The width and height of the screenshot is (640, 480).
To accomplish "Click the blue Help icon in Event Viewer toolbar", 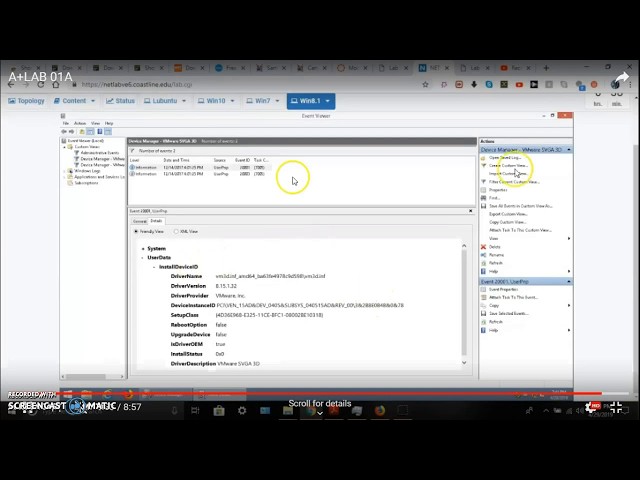I will [100, 132].
